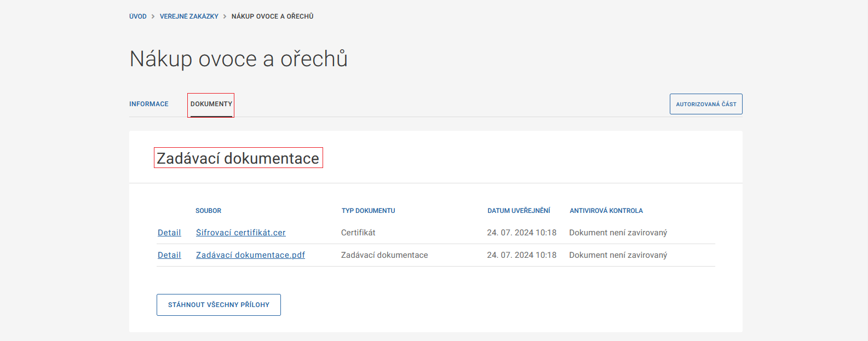Download the Šifrovací certifikát.cer file

pyautogui.click(x=241, y=233)
